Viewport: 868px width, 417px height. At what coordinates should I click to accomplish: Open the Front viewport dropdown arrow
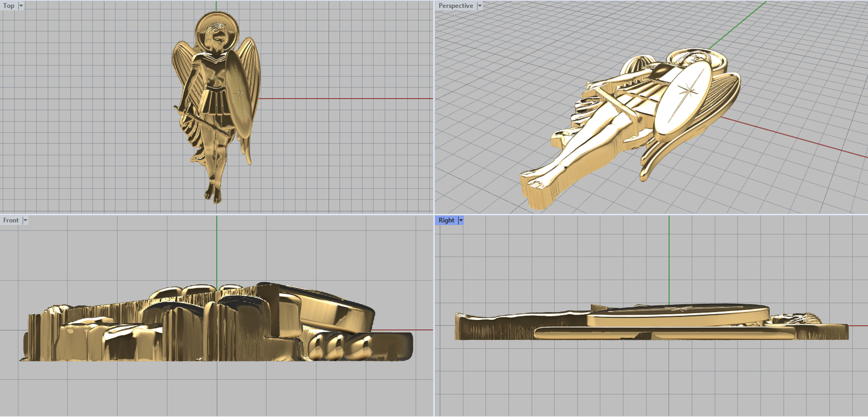click(25, 221)
